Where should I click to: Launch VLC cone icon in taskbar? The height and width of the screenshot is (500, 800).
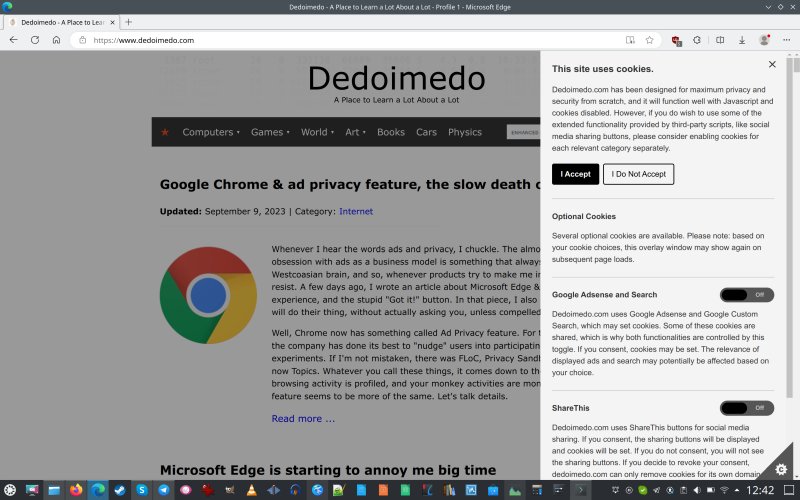pyautogui.click(x=252, y=490)
